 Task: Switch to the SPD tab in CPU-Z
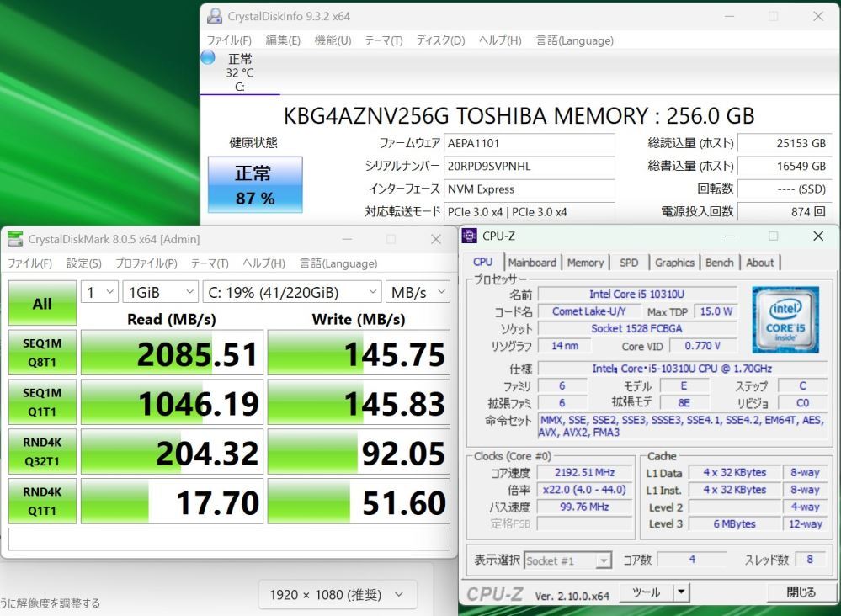(629, 263)
